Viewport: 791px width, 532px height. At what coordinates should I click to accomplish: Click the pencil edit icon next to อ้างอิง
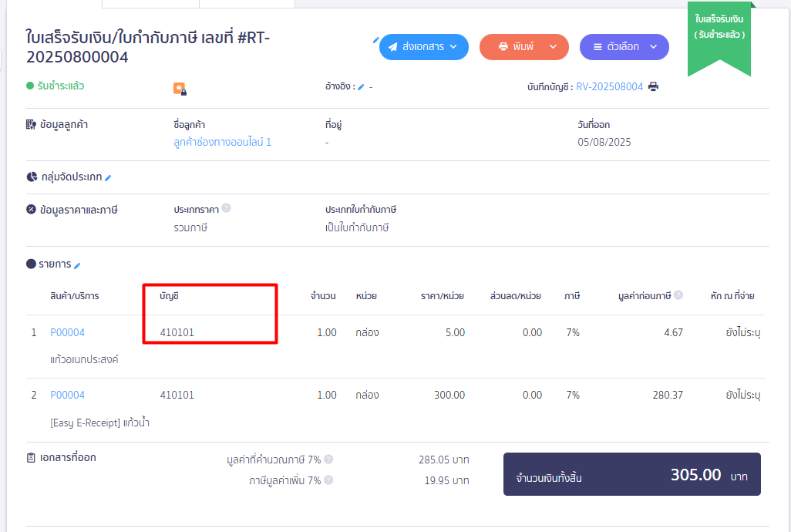click(x=362, y=86)
